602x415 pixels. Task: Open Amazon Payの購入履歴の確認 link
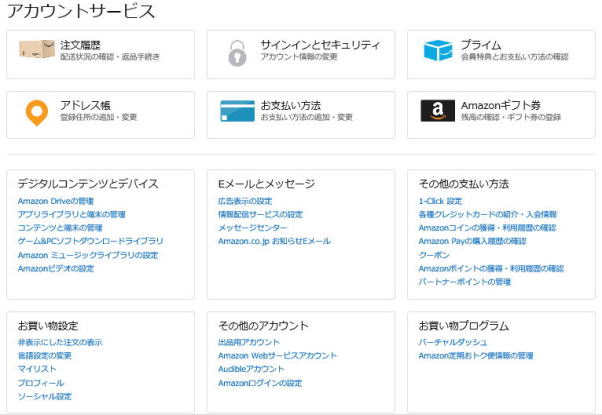click(472, 241)
